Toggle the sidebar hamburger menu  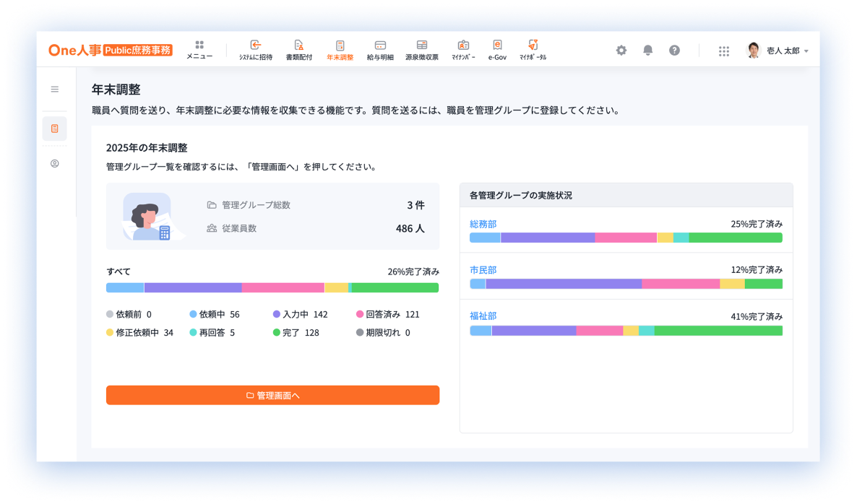[x=55, y=89]
